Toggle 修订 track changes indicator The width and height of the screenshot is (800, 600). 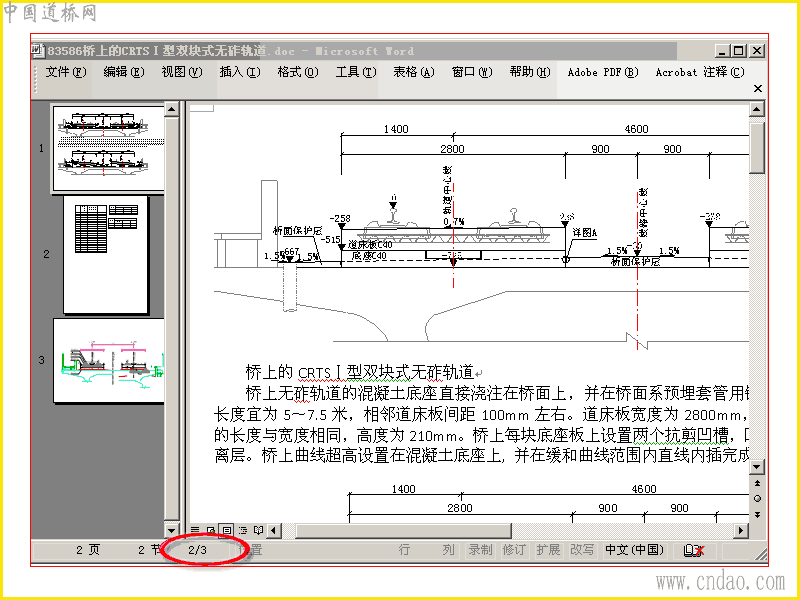click(514, 549)
